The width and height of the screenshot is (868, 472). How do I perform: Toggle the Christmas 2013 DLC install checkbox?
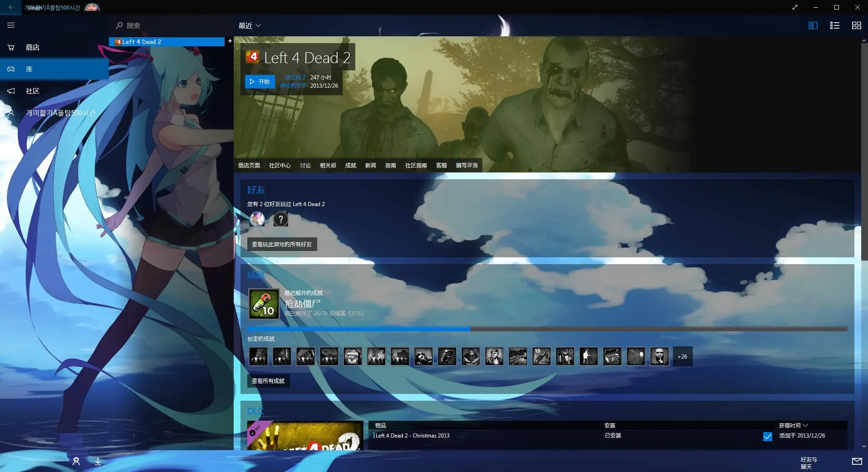coord(767,437)
